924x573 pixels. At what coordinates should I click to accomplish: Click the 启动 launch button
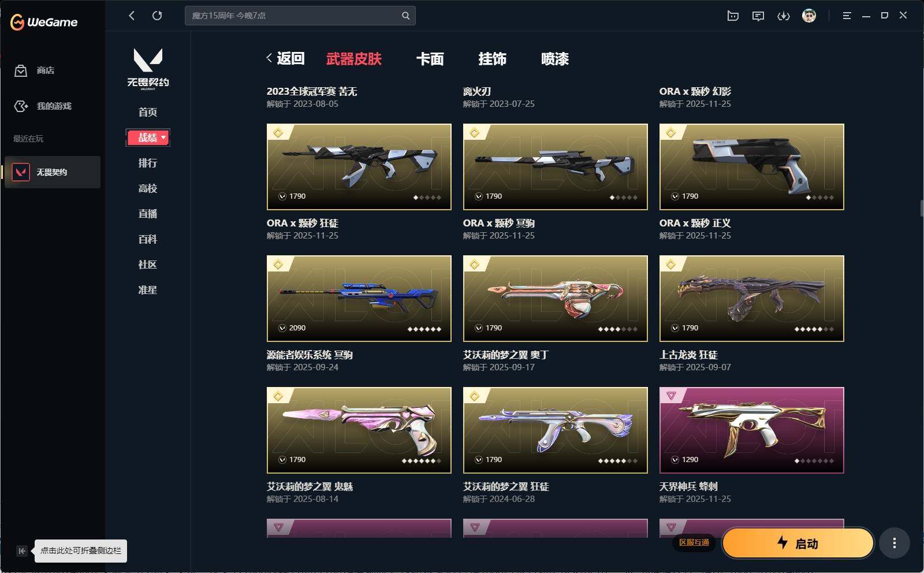(798, 543)
